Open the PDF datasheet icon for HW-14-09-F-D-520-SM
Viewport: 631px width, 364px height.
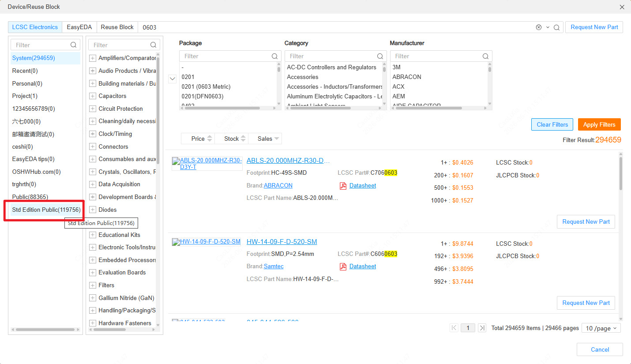point(343,266)
